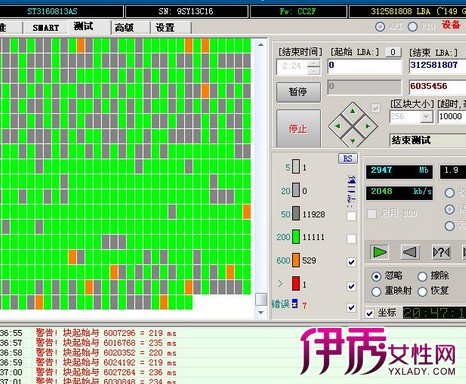Select the 重映射 radio option
This screenshot has width=466, height=384.
[x=376, y=292]
